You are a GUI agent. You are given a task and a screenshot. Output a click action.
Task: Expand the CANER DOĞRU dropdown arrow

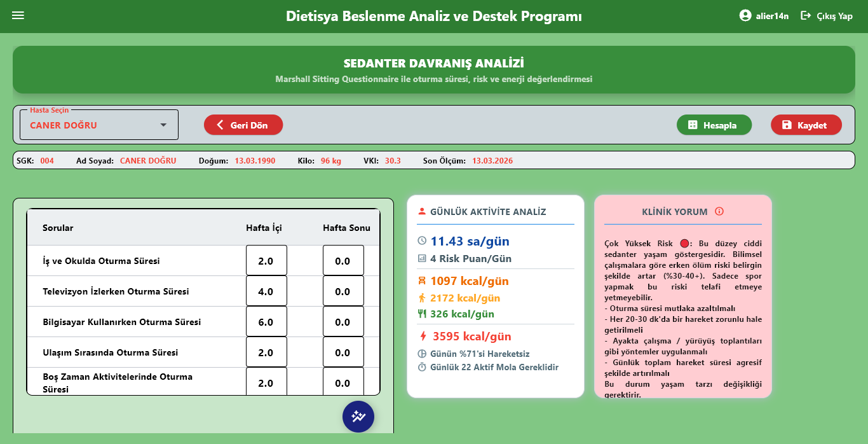pyautogui.click(x=163, y=125)
